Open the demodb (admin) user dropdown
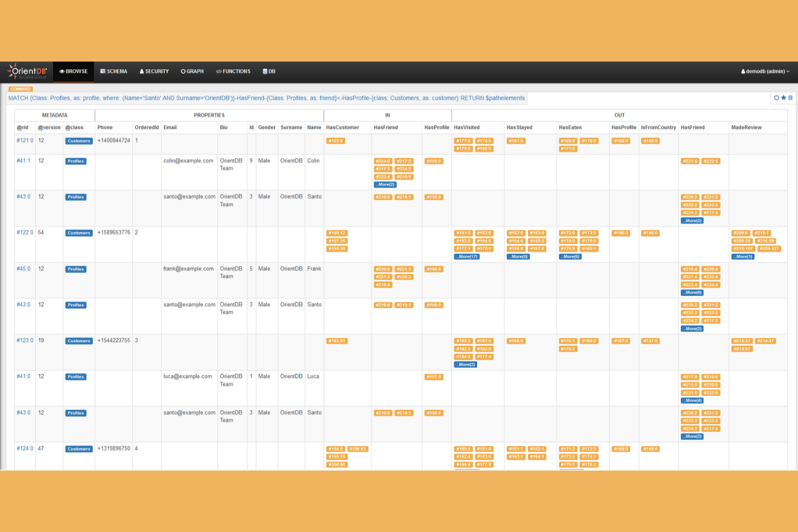This screenshot has width=798, height=532. (x=765, y=71)
